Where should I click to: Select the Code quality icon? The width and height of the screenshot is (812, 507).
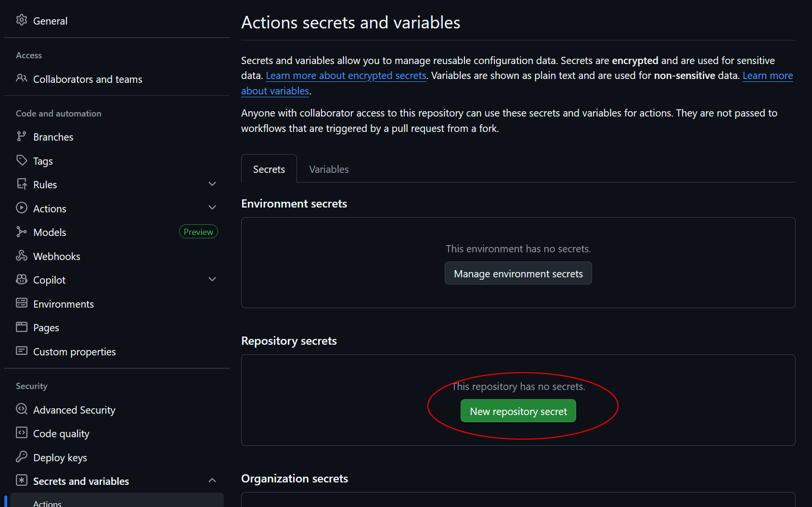[22, 433]
